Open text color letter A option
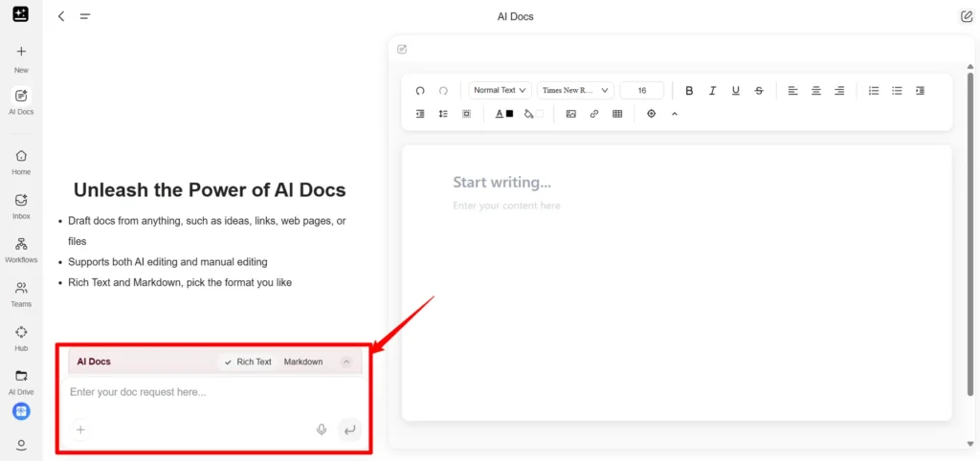This screenshot has width=980, height=461. 500,114
